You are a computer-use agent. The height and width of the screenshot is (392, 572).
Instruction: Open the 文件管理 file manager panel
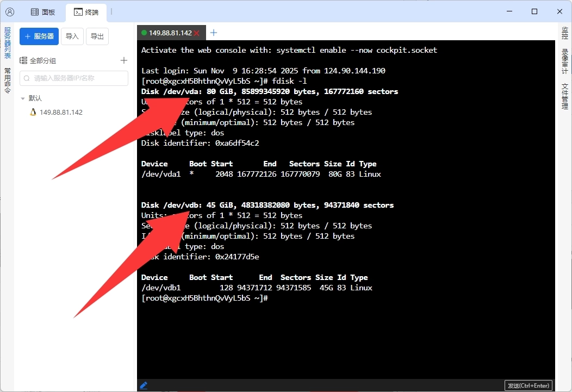pyautogui.click(x=565, y=96)
